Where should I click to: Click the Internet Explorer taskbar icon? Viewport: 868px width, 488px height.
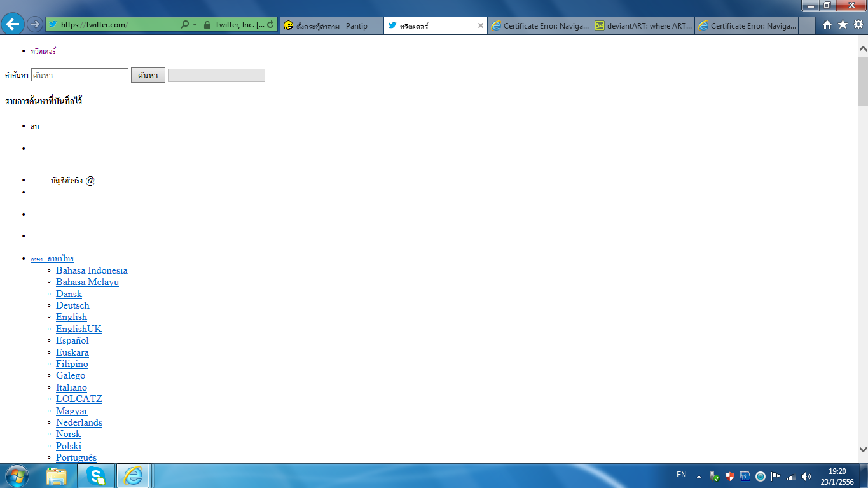[133, 475]
